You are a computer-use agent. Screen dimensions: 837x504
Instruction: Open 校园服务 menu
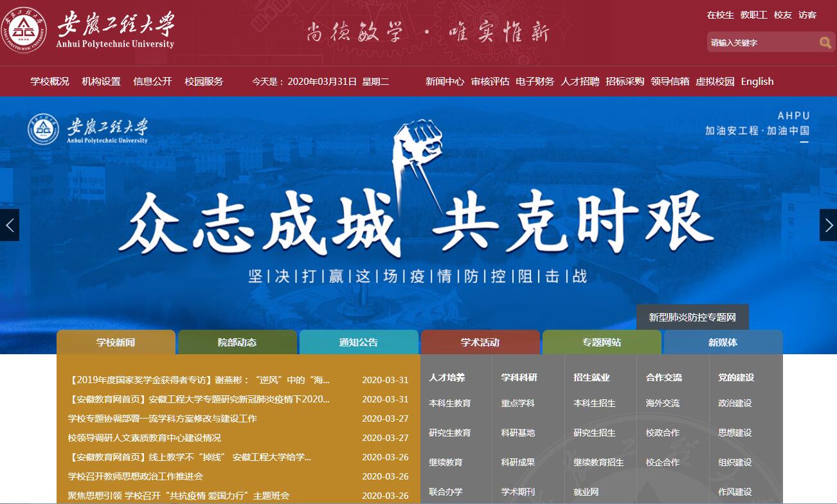[x=204, y=82]
